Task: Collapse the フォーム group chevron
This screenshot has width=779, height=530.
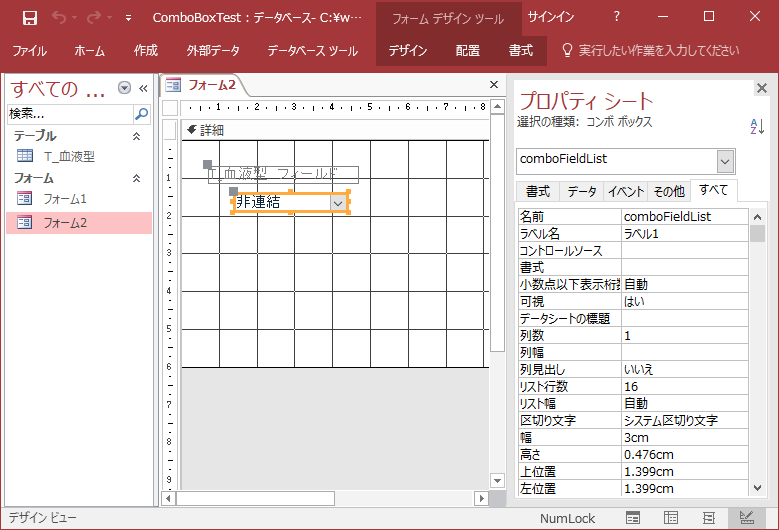Action: point(136,178)
